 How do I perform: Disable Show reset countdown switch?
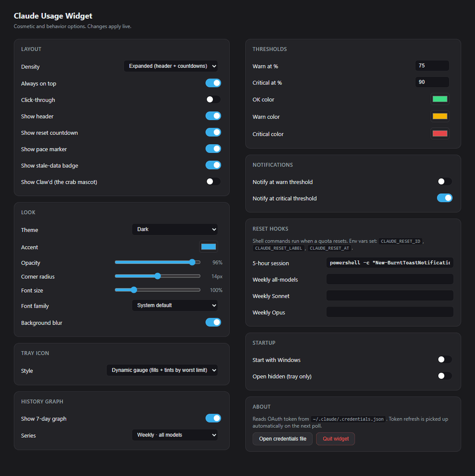pyautogui.click(x=213, y=132)
